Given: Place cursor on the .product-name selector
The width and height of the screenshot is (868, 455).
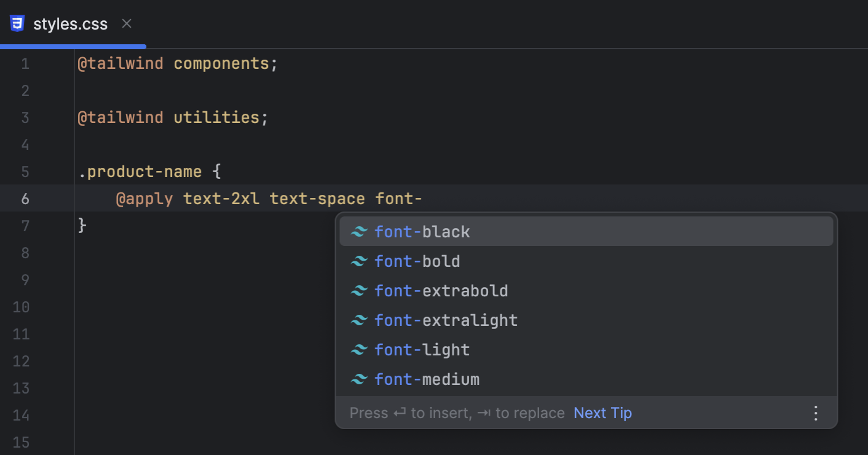Looking at the screenshot, I should coord(140,172).
